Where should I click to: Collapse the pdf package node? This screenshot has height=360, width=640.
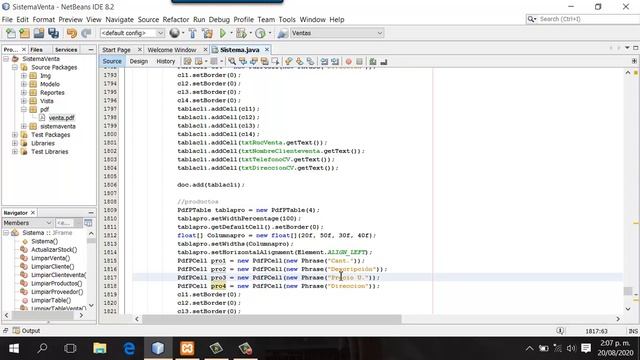point(24,109)
